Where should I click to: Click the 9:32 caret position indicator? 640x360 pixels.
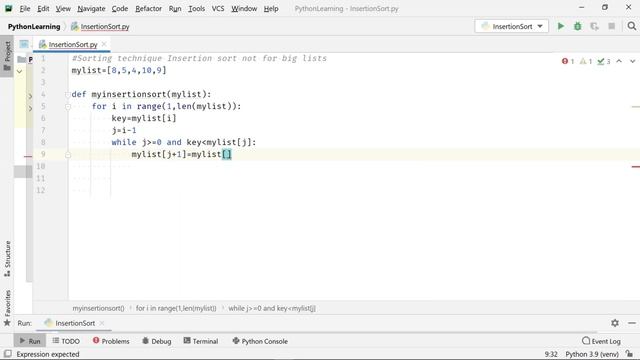tap(551, 354)
